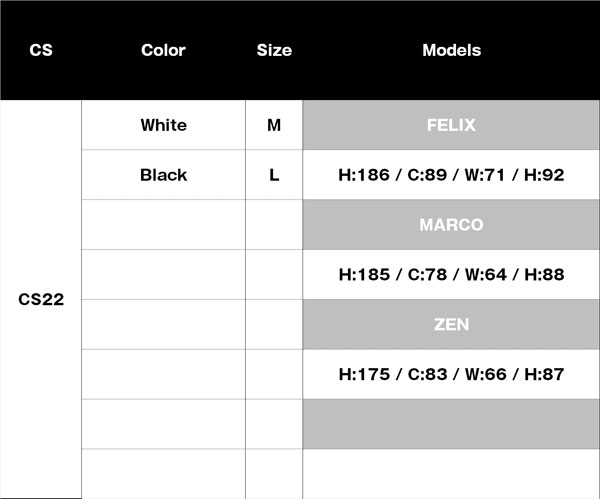Click the empty Color cell in ZEN row
This screenshot has height=499, width=600.
pyautogui.click(x=163, y=324)
